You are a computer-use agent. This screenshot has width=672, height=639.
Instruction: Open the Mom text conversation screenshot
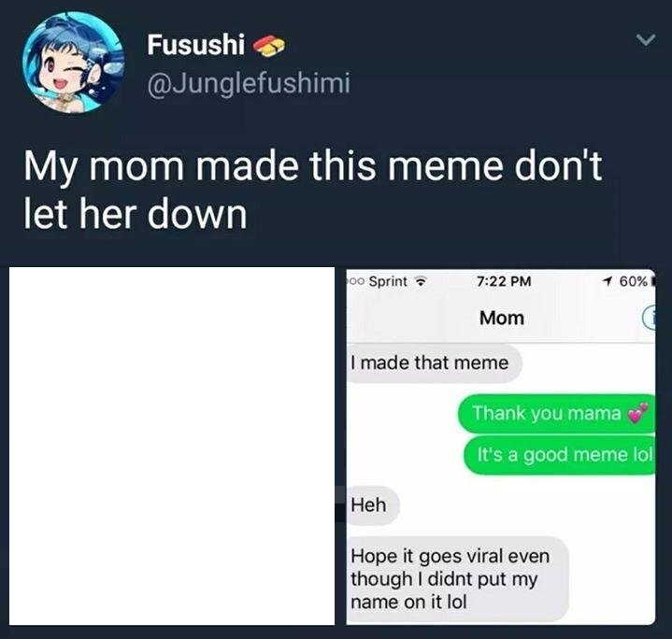[501, 447]
